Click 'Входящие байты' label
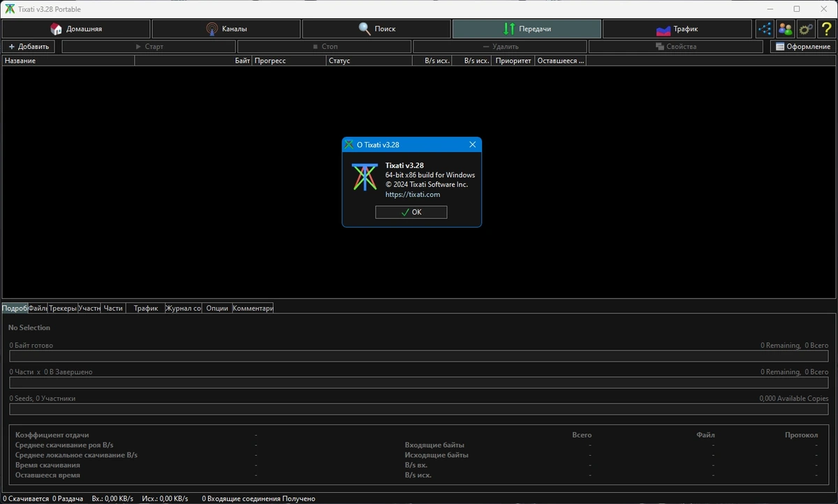 tap(434, 445)
